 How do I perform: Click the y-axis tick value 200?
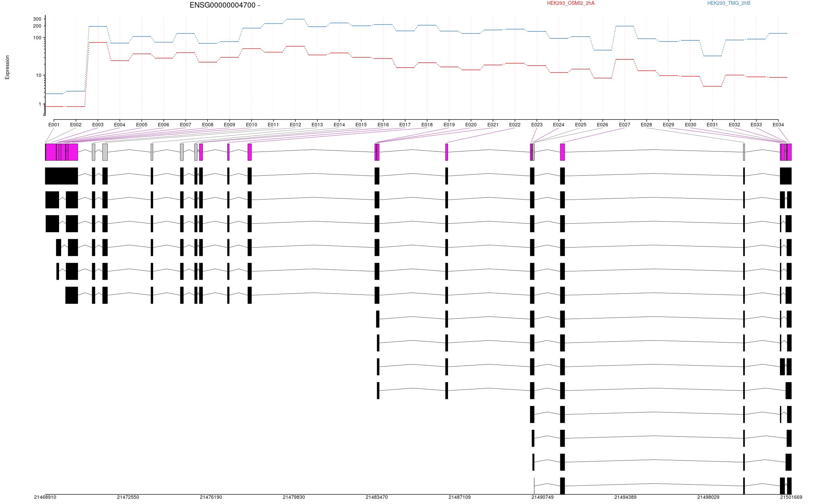37,26
